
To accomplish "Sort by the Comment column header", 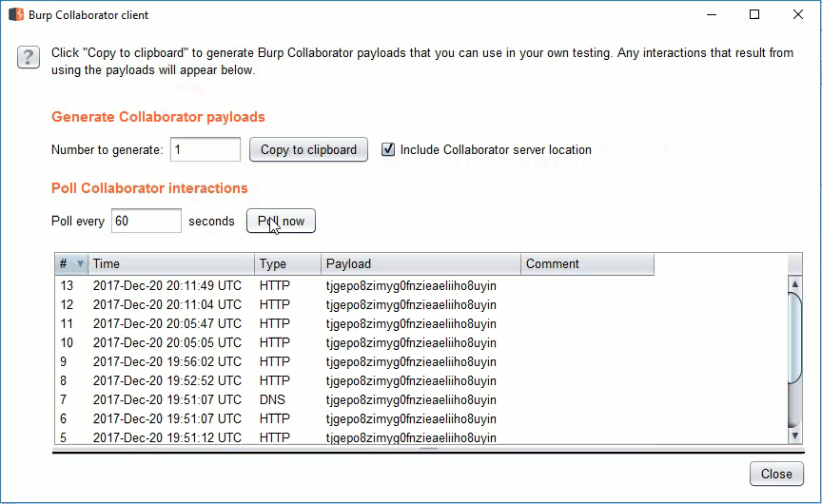I will pyautogui.click(x=588, y=263).
